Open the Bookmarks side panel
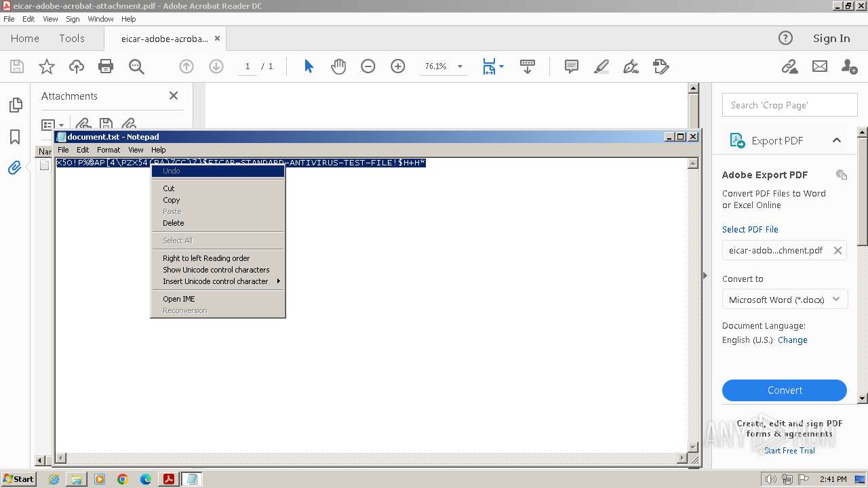 pos(15,137)
